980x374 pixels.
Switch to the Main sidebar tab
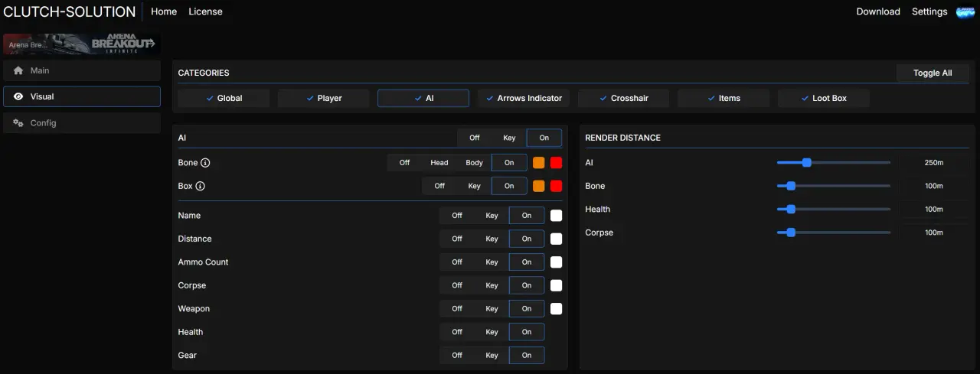[82, 70]
